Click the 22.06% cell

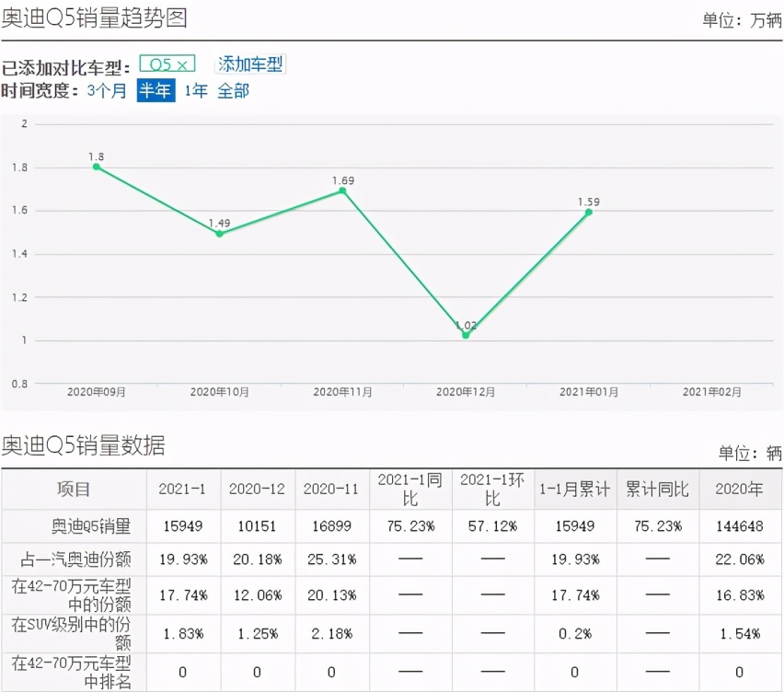pos(740,559)
